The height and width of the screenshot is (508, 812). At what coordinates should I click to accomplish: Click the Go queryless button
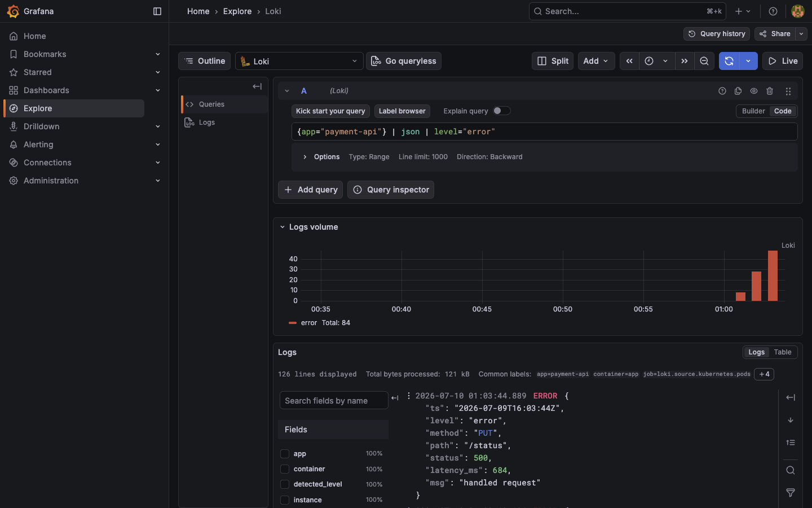click(404, 61)
